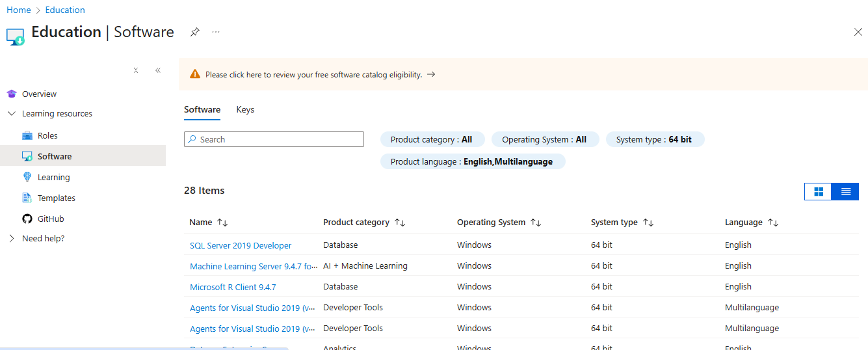Click the horizontal scrollbar under the sidebar
The image size is (868, 350).
pos(144,348)
